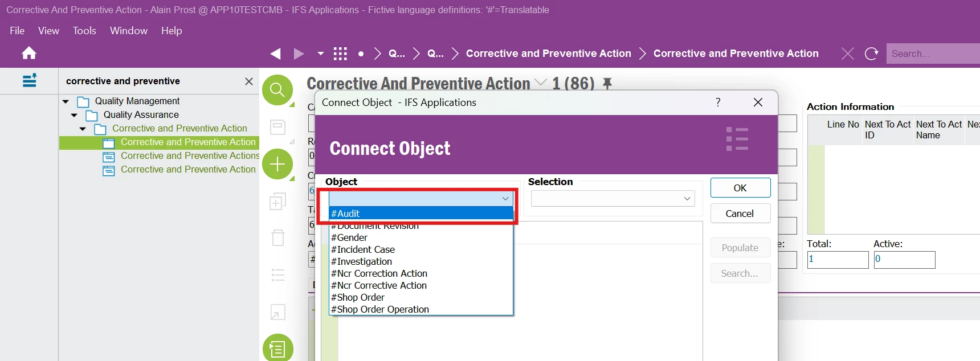
Task: Click OK in Connect Object dialog
Action: [x=740, y=188]
